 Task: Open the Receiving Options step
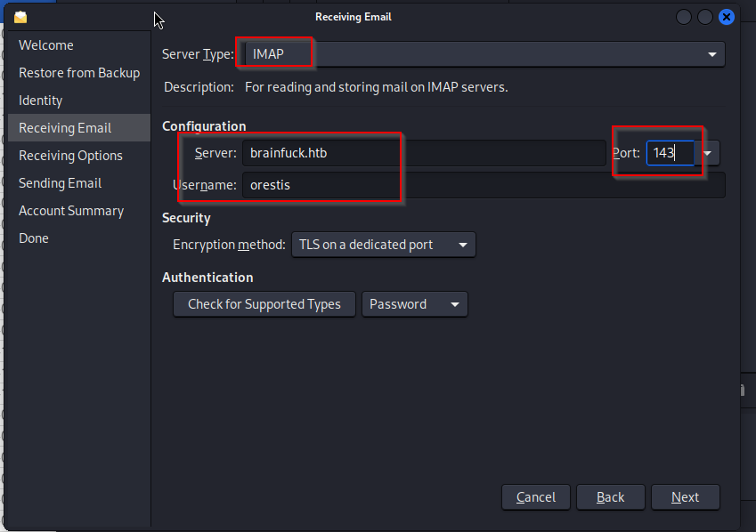(70, 156)
